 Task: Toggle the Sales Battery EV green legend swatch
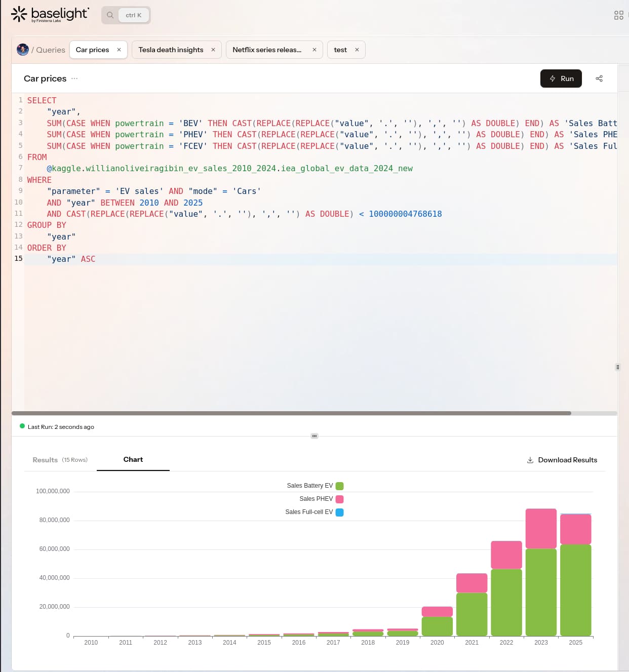click(340, 486)
